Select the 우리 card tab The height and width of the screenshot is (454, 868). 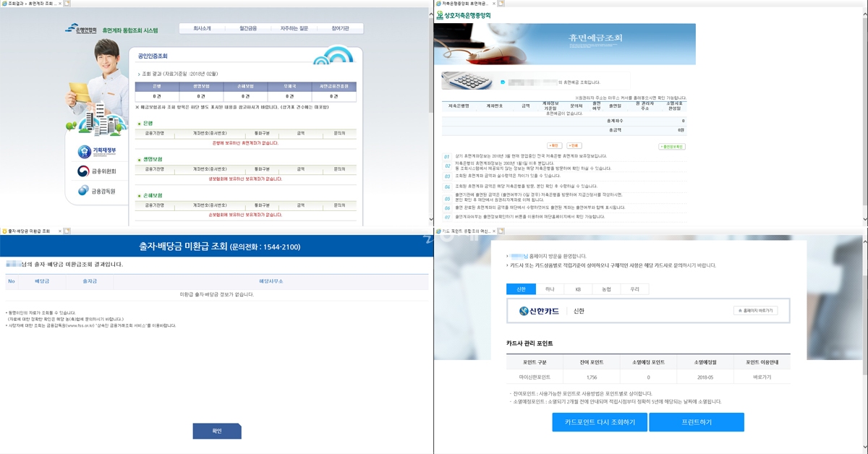(x=634, y=289)
